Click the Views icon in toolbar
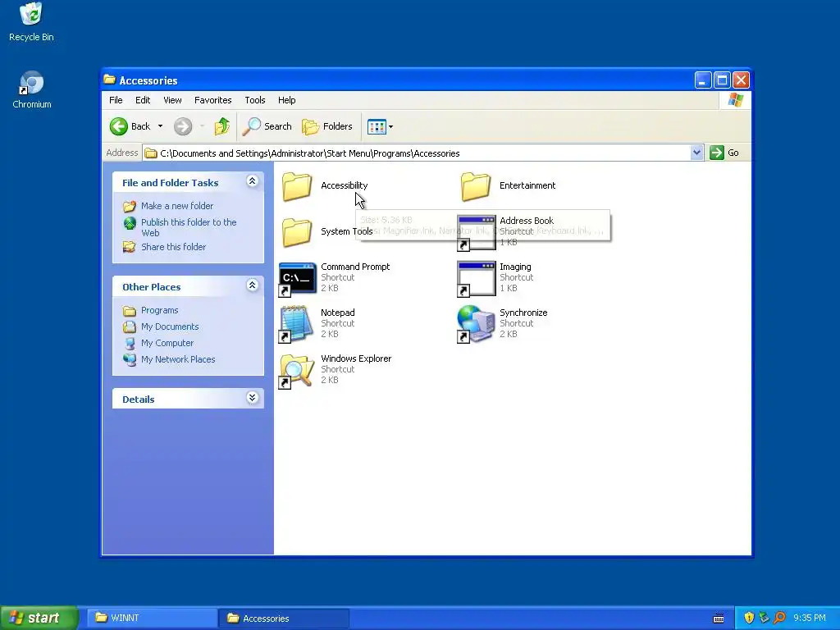Image resolution: width=840 pixels, height=630 pixels. pyautogui.click(x=377, y=127)
